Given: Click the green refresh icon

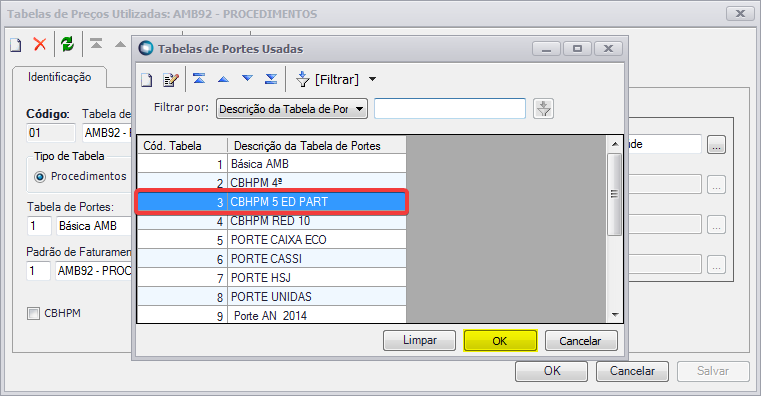Looking at the screenshot, I should [67, 44].
